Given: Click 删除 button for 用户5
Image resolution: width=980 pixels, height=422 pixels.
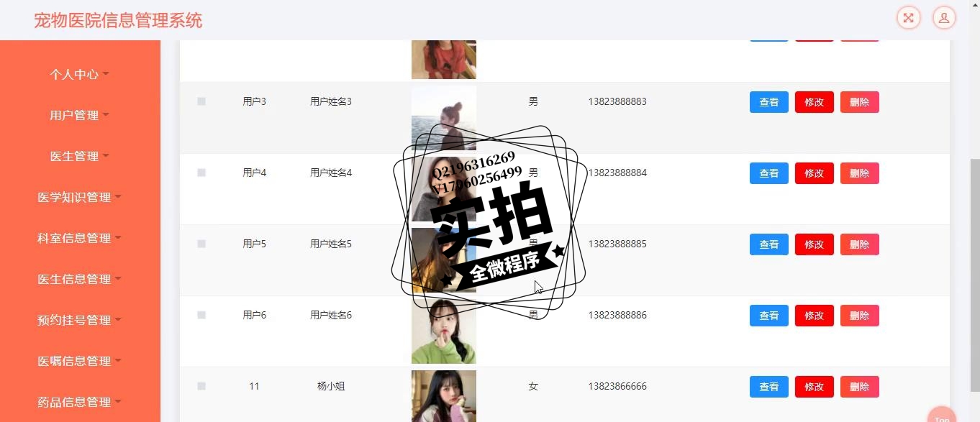Looking at the screenshot, I should pyautogui.click(x=860, y=244).
